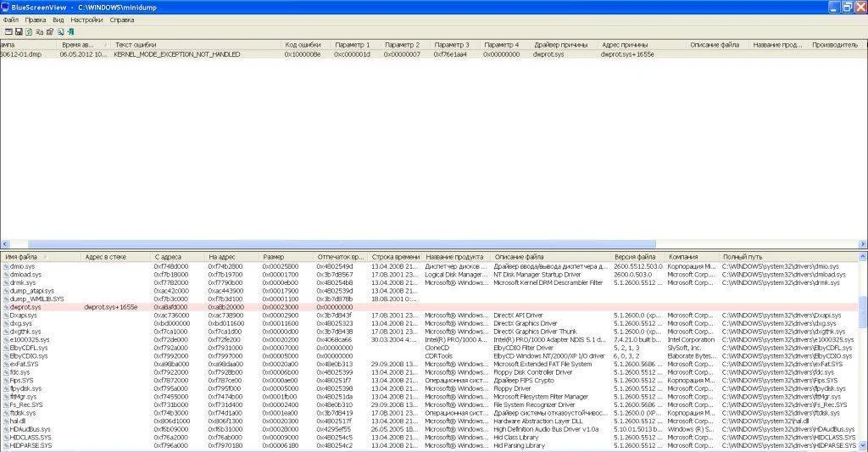The height and width of the screenshot is (452, 868).
Task: Select the Fs_Rec.SYS driver row
Action: [x=430, y=405]
